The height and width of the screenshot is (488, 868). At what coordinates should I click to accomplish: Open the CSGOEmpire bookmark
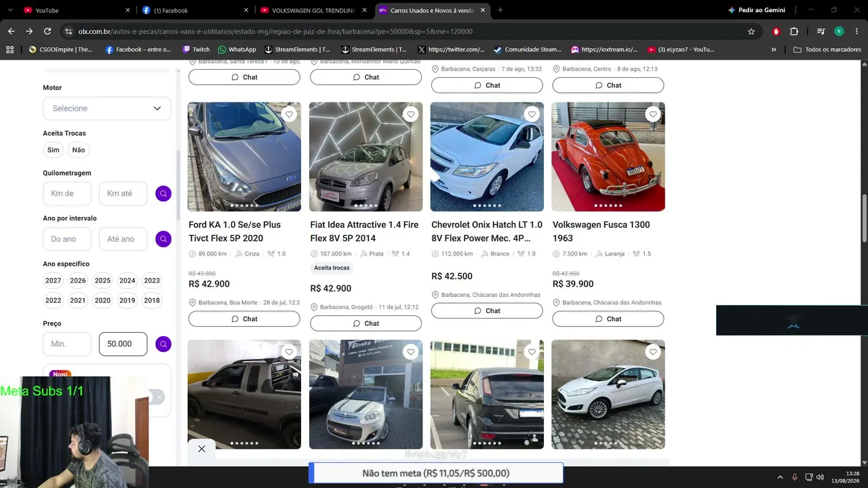click(x=60, y=49)
